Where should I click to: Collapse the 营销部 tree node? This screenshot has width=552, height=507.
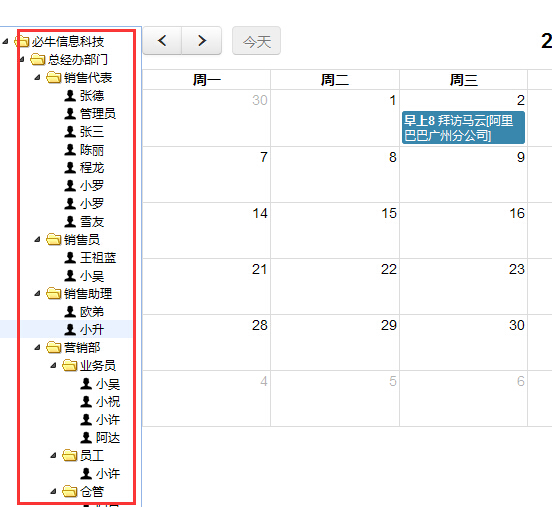tap(37, 348)
